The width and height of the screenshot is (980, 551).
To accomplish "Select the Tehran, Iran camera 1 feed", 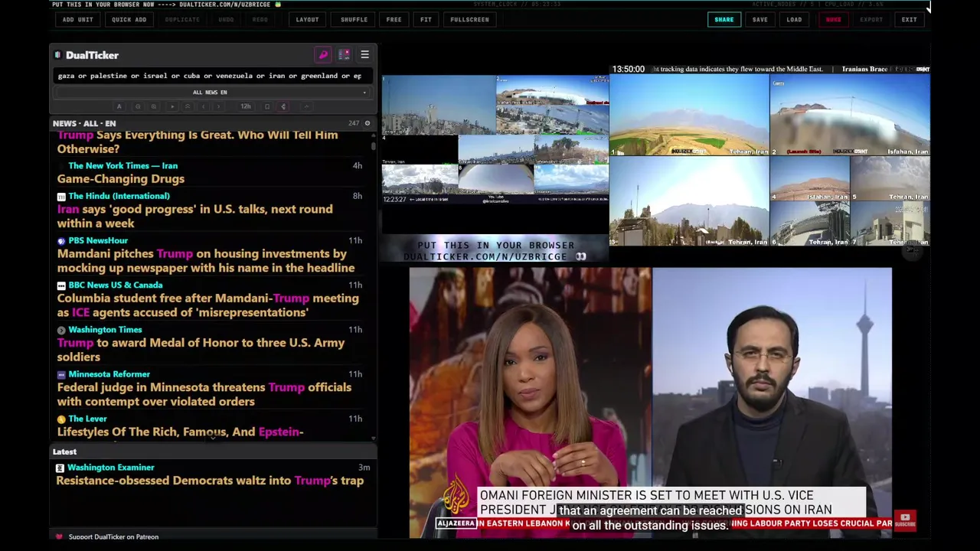I will (689, 115).
